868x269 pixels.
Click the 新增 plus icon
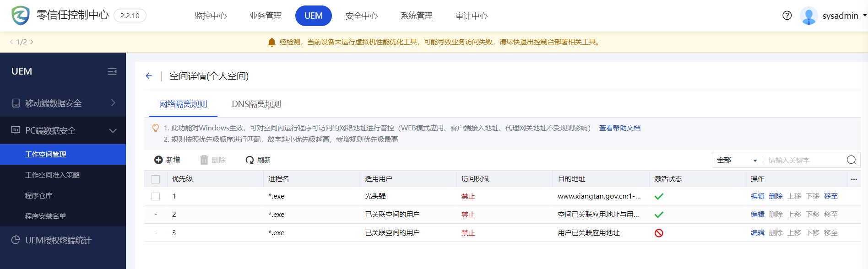click(158, 160)
